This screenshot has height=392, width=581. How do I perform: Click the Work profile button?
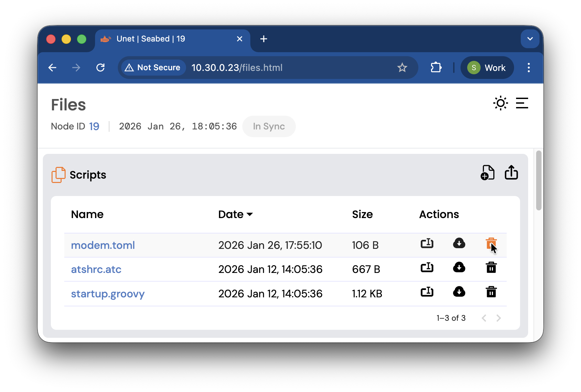click(487, 68)
